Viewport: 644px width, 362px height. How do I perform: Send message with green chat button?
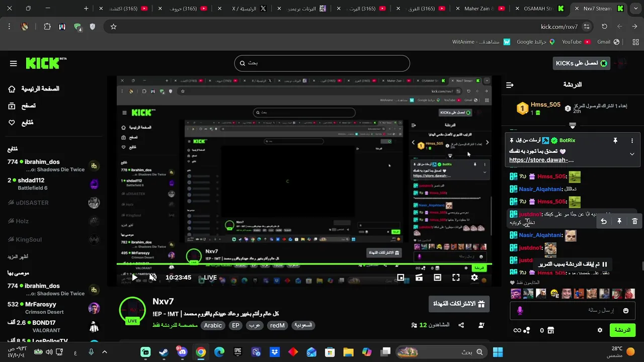(x=622, y=330)
